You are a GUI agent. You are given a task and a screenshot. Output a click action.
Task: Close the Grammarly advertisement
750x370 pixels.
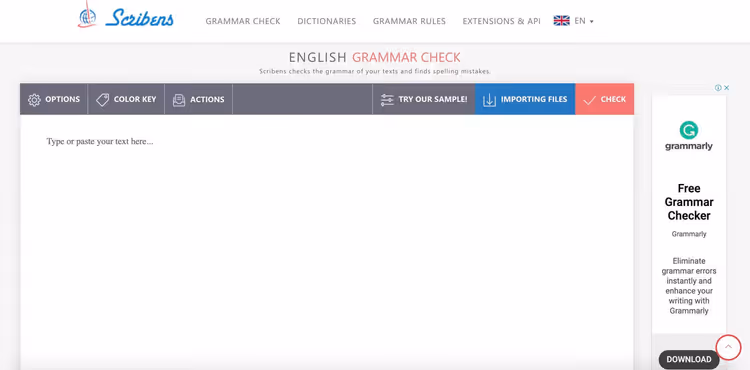coord(726,87)
